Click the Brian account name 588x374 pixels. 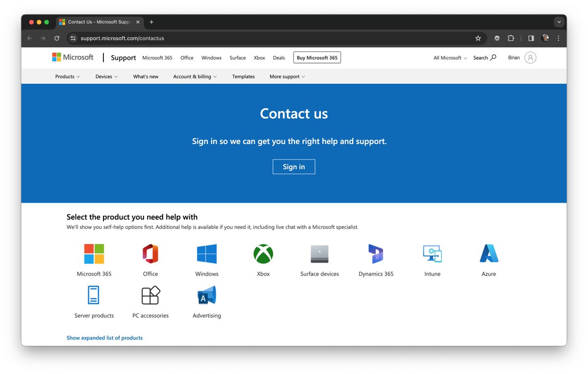pyautogui.click(x=514, y=57)
